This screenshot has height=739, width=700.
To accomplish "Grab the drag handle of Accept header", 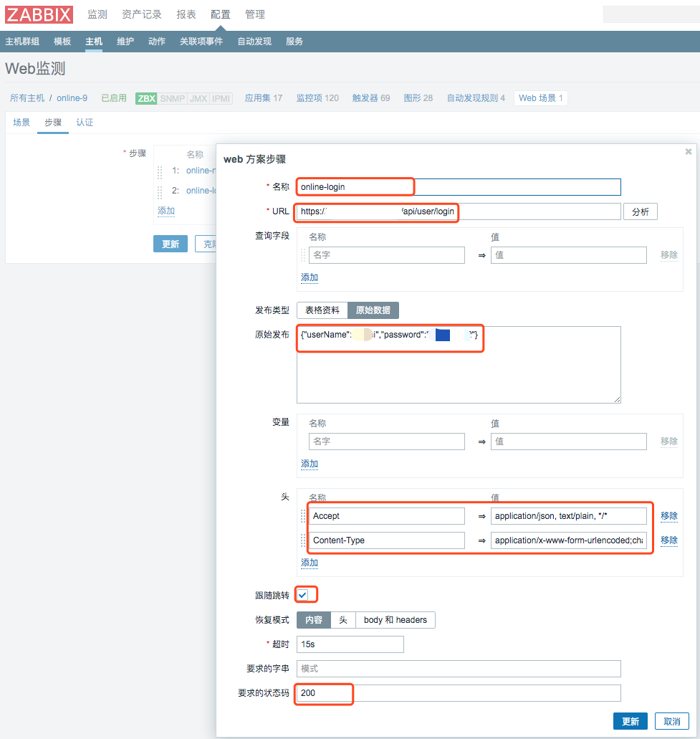I will [x=303, y=516].
